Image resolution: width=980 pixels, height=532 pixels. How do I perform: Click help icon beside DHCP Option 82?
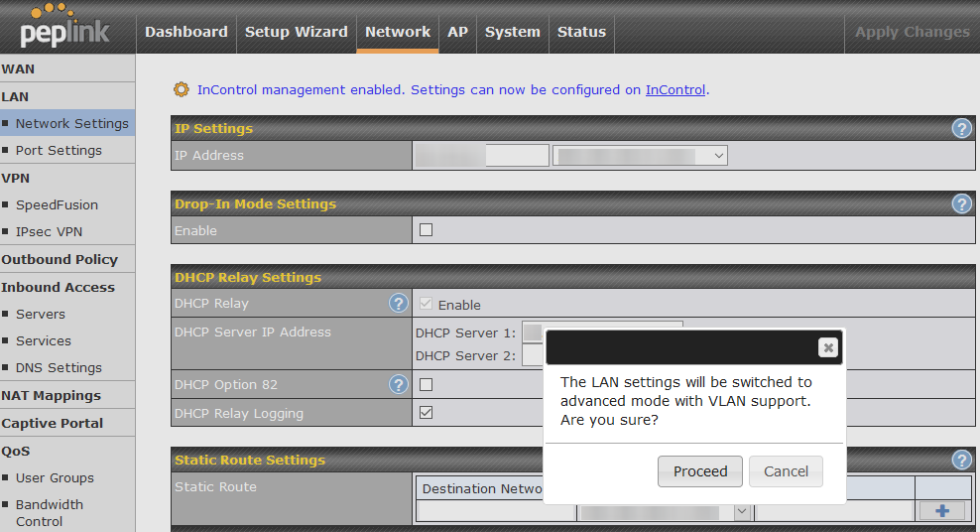399,384
